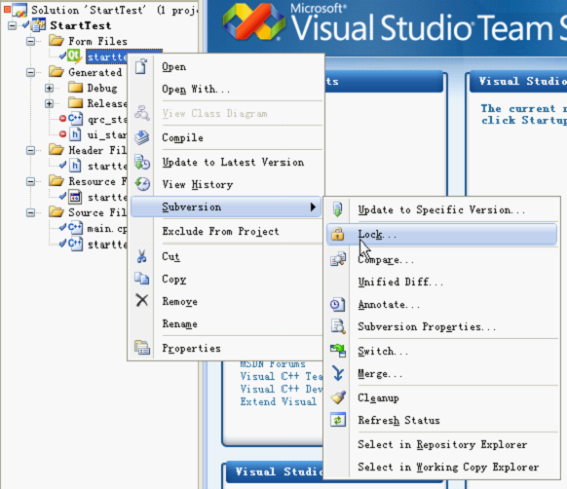Click the Compile icon in context menu

click(142, 137)
